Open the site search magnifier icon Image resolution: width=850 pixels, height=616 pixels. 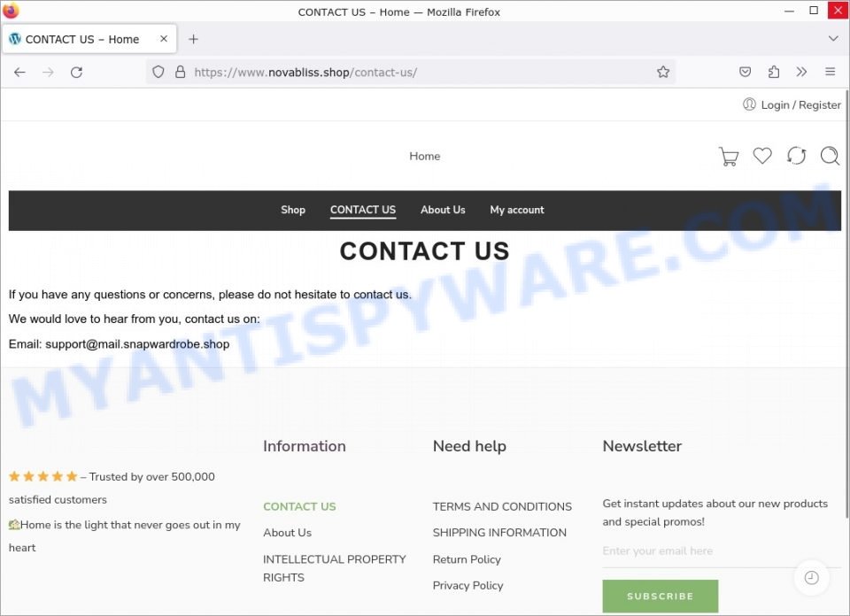tap(830, 156)
